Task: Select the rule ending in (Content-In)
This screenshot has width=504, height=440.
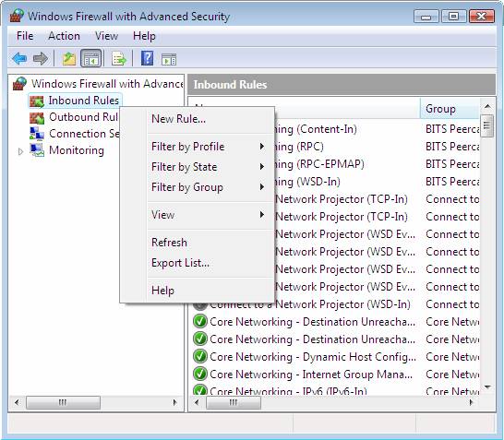Action: pyautogui.click(x=315, y=129)
